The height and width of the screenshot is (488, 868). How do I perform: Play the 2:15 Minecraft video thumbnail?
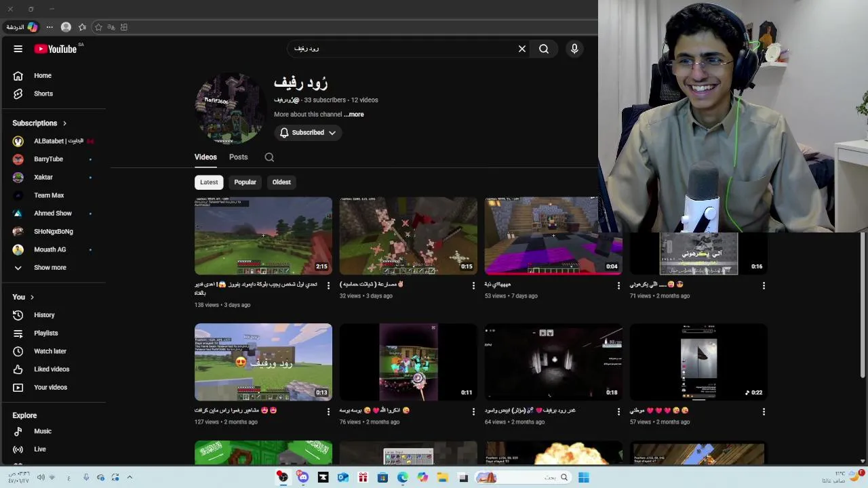point(263,236)
